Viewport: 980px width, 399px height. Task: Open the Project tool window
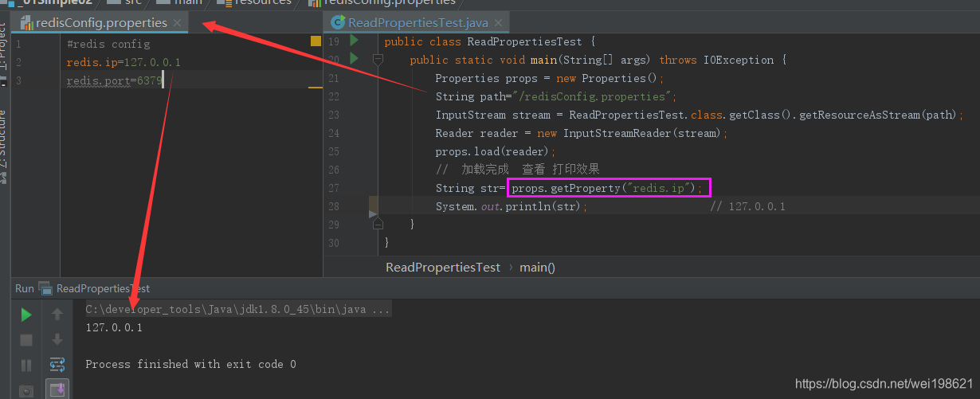[x=4, y=45]
